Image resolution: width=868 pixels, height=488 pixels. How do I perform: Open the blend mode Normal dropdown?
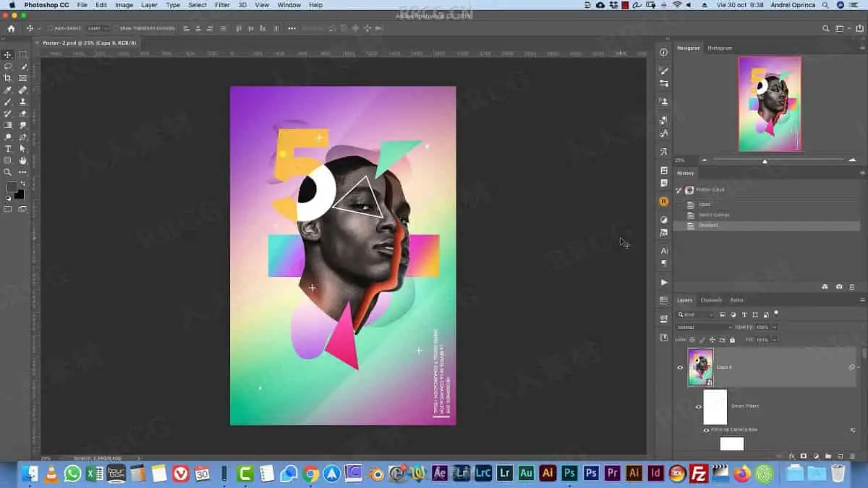(704, 328)
